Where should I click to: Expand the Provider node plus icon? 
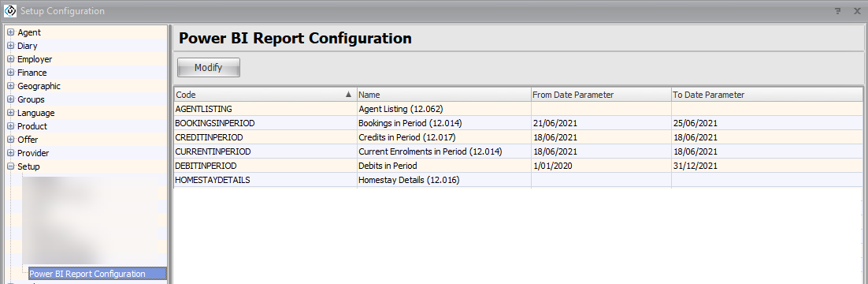(x=10, y=153)
